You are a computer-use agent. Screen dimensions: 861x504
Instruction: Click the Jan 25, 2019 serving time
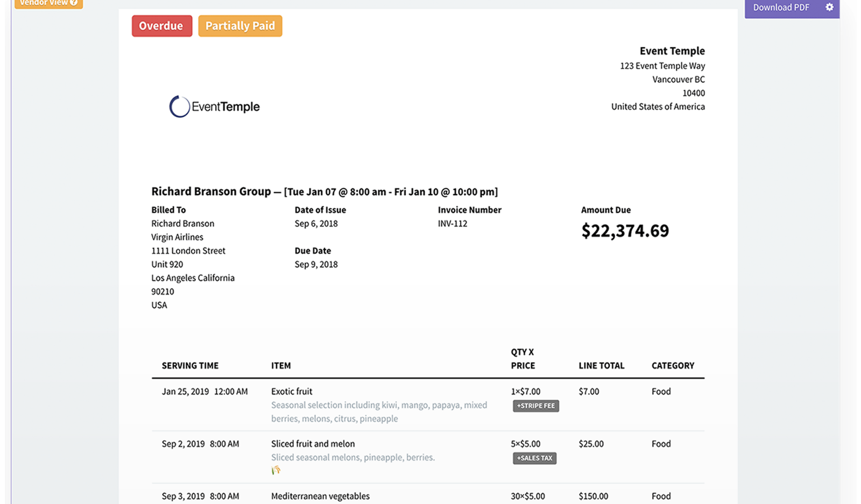(x=204, y=392)
